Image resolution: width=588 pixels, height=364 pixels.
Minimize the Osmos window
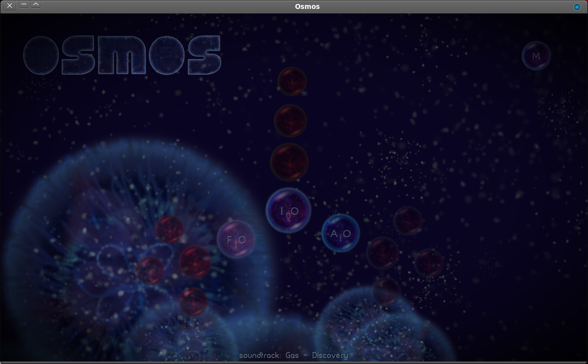click(23, 4)
